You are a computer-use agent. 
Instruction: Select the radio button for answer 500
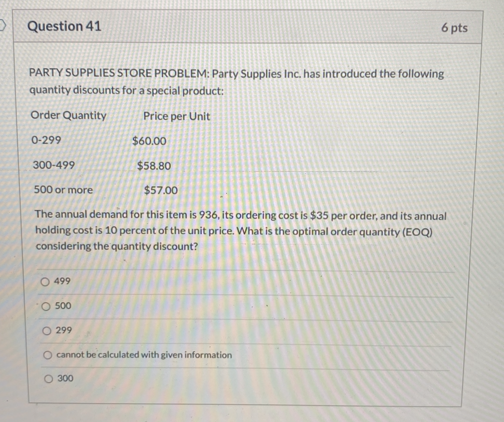click(x=46, y=306)
